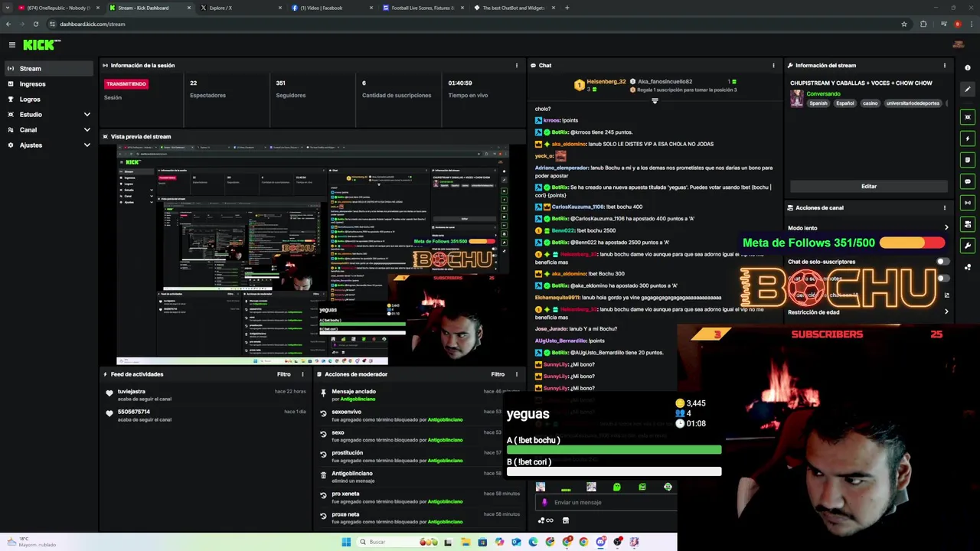The image size is (980, 551).
Task: Open File Explorer from the taskbar
Action: click(465, 542)
